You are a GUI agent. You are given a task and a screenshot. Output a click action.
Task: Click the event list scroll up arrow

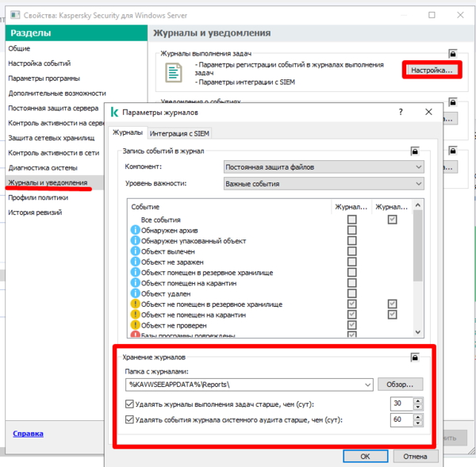(x=418, y=205)
